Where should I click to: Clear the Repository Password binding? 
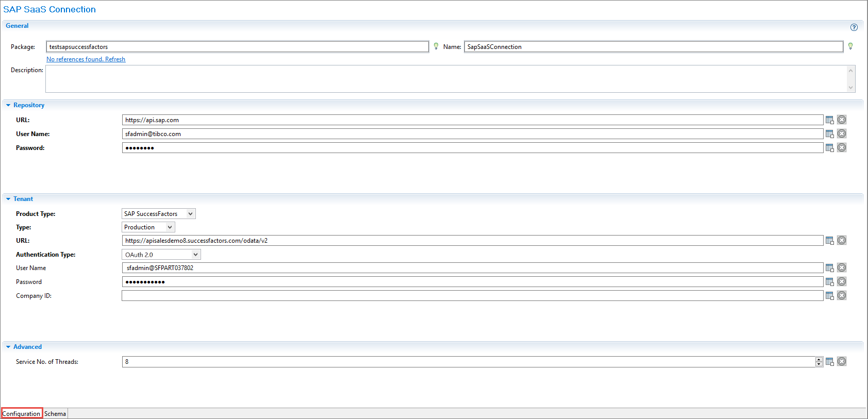(842, 147)
